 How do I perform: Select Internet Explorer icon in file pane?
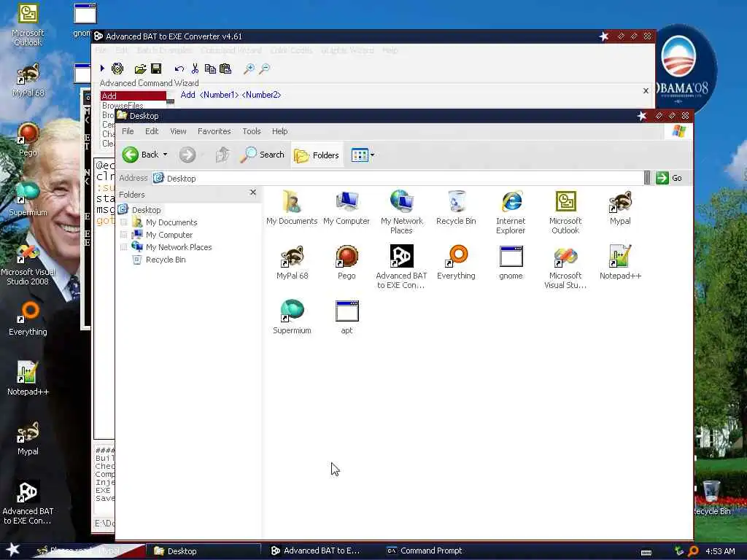point(511,212)
